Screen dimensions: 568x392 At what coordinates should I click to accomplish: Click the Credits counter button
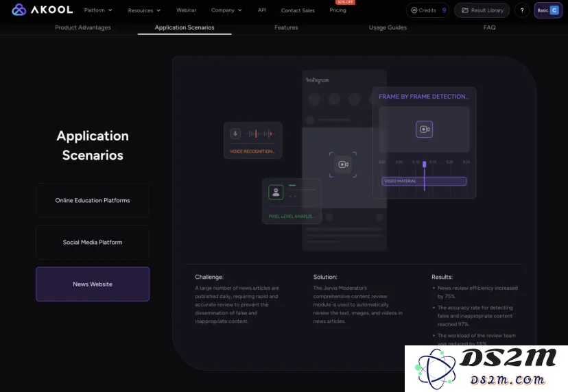(428, 10)
